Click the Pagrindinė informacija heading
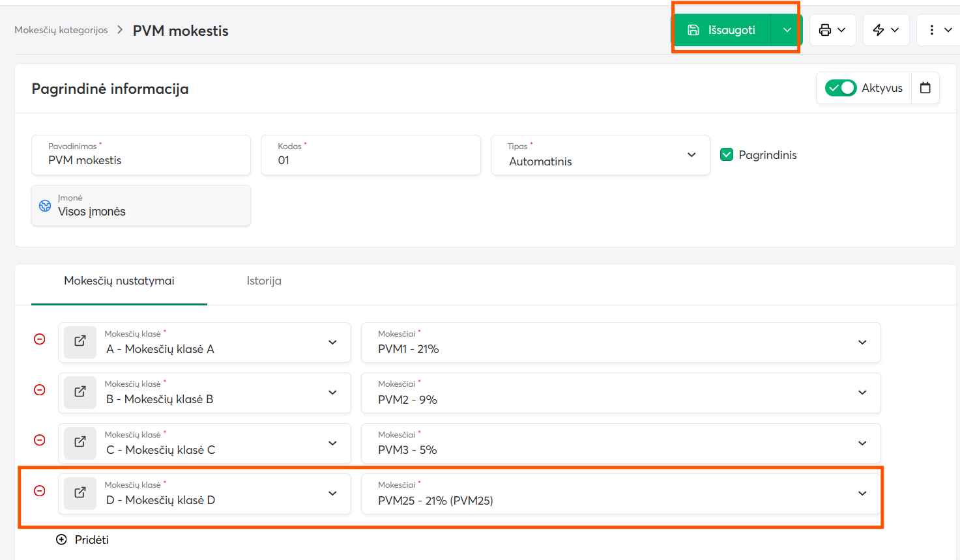The width and height of the screenshot is (960, 560). pos(110,89)
